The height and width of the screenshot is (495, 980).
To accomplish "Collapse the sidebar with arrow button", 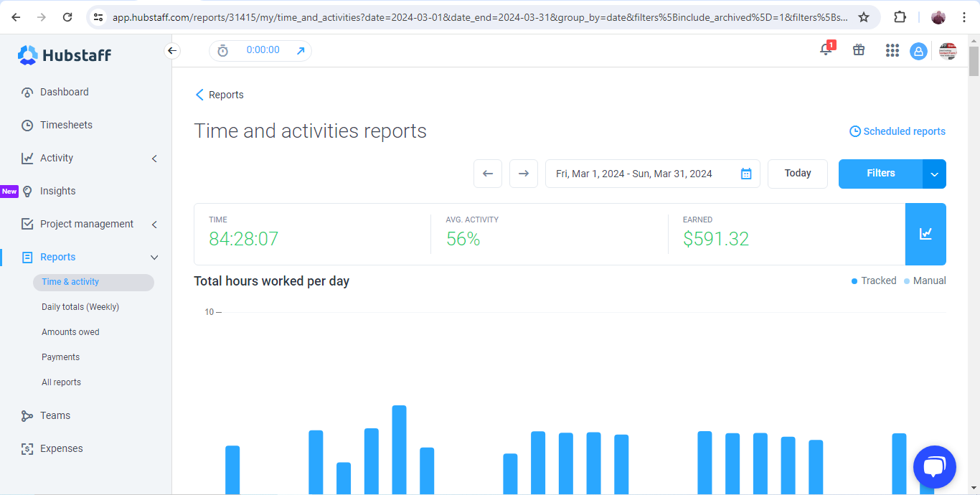I will [171, 50].
